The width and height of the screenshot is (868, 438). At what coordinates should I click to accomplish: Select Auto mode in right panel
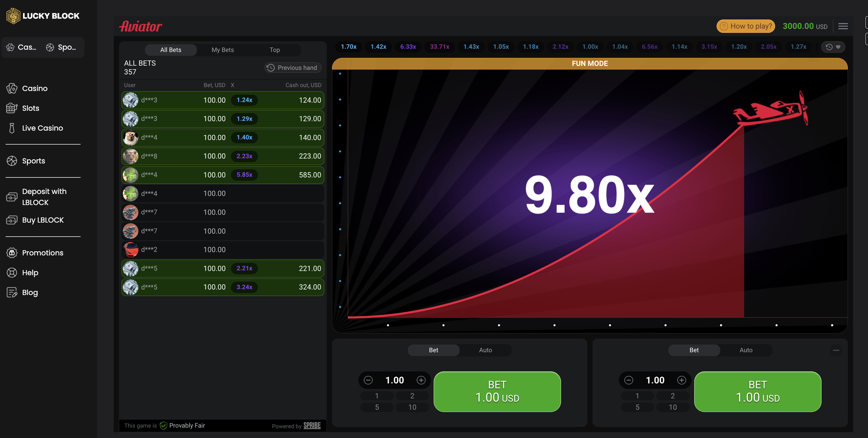(746, 350)
